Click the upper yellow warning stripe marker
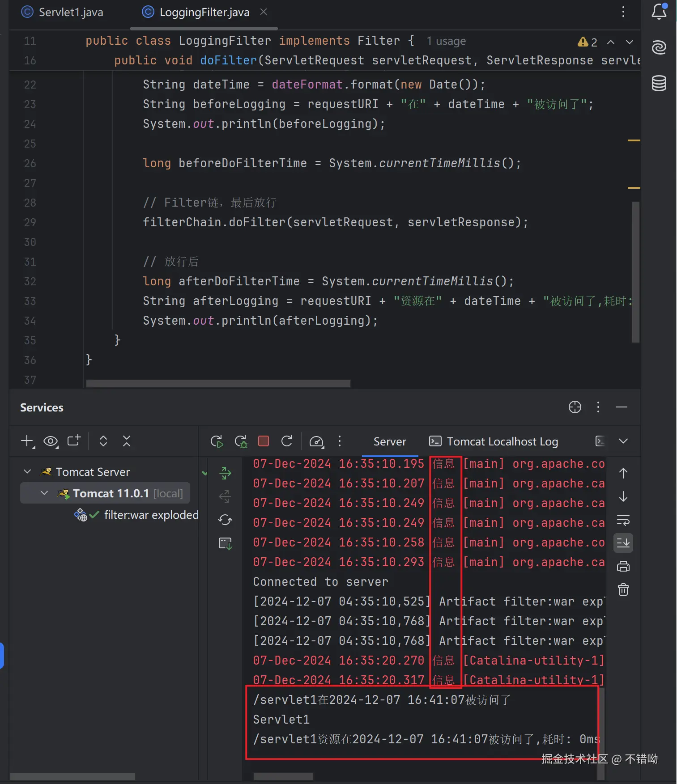This screenshot has height=784, width=677. pos(634,140)
